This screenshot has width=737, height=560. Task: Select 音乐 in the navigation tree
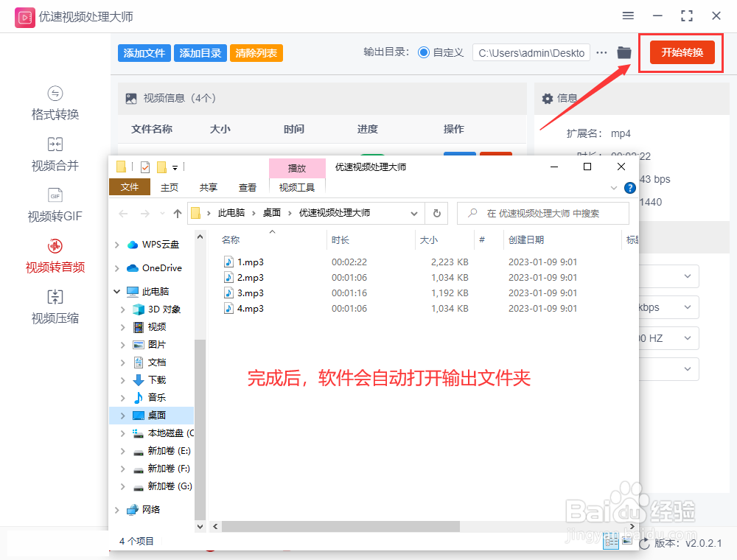point(156,397)
